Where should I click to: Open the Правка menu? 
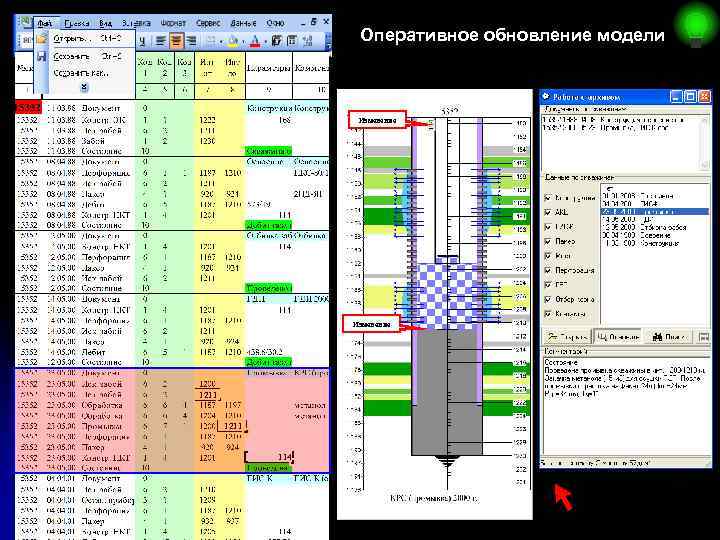tap(77, 22)
